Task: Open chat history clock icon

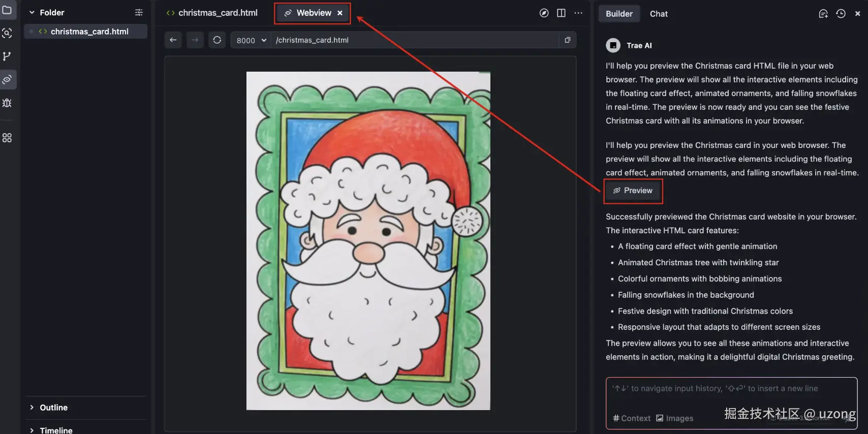Action: [841, 14]
